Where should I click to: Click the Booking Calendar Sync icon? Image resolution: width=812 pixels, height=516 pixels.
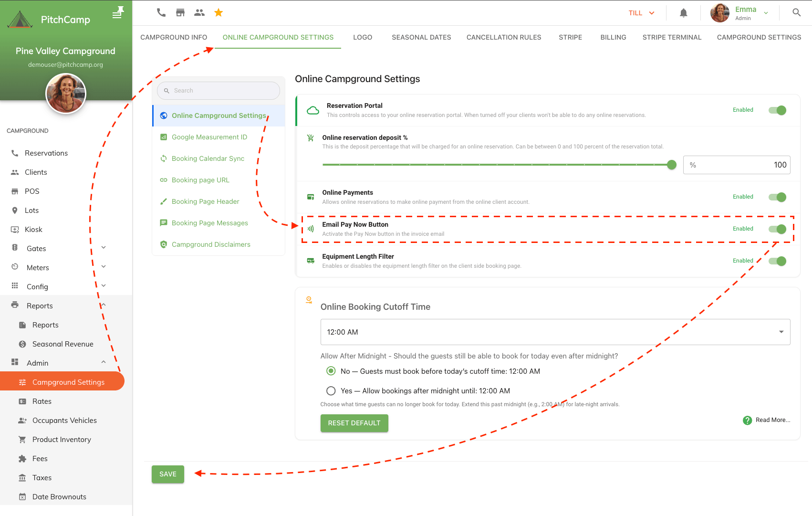click(x=164, y=158)
